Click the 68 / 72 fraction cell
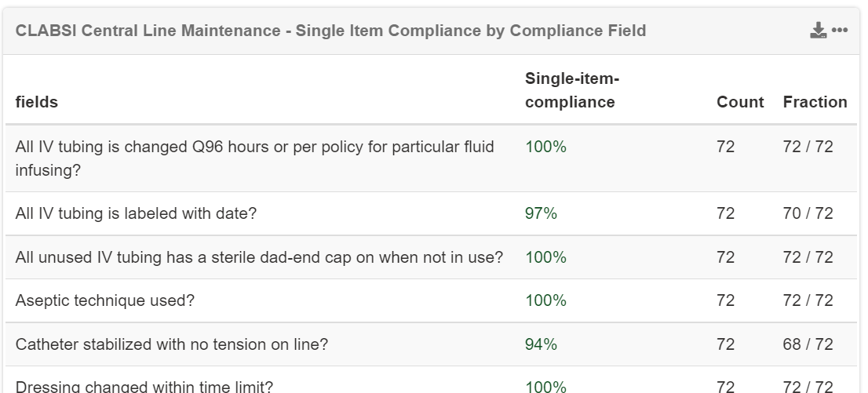868x393 pixels. [808, 344]
